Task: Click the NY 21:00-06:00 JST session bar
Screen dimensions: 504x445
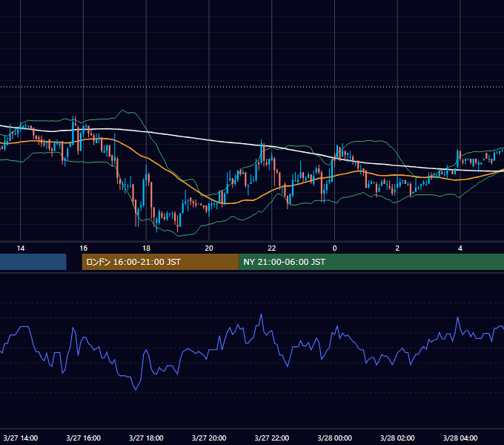Action: click(x=371, y=262)
